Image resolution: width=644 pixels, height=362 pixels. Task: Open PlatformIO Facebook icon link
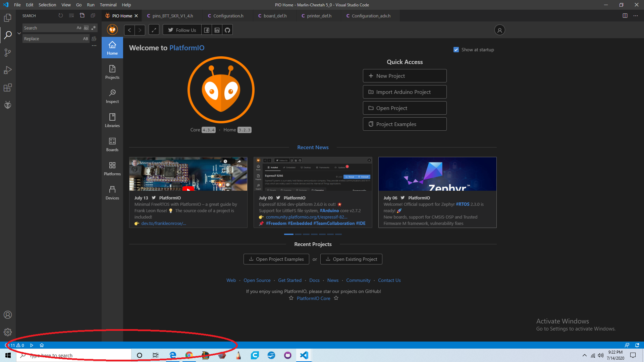click(x=207, y=30)
